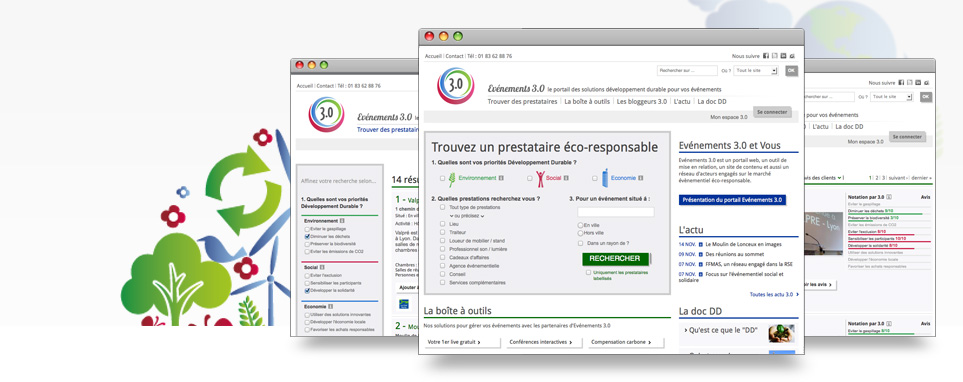Click Se connecter in right background window
The image size is (963, 382).
click(907, 137)
